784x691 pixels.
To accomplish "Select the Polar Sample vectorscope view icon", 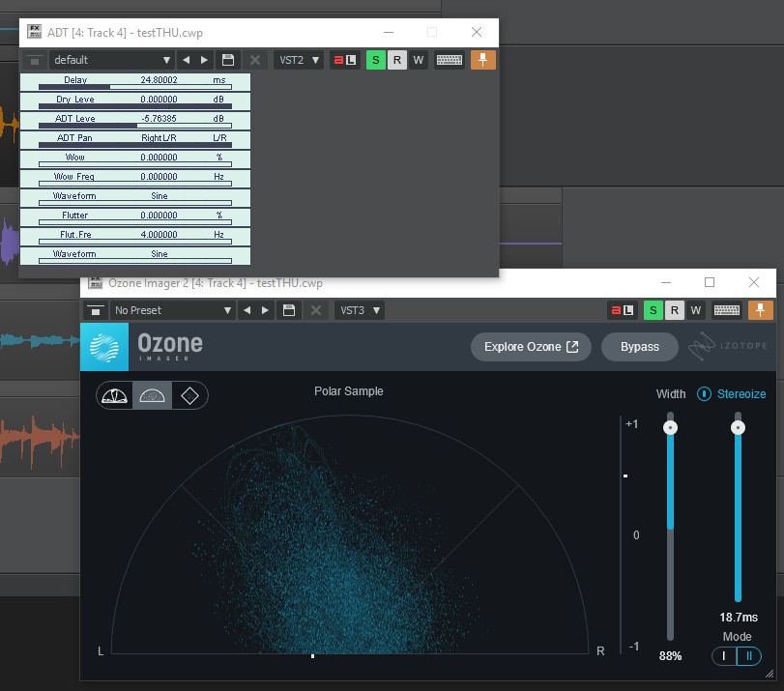I will point(152,395).
